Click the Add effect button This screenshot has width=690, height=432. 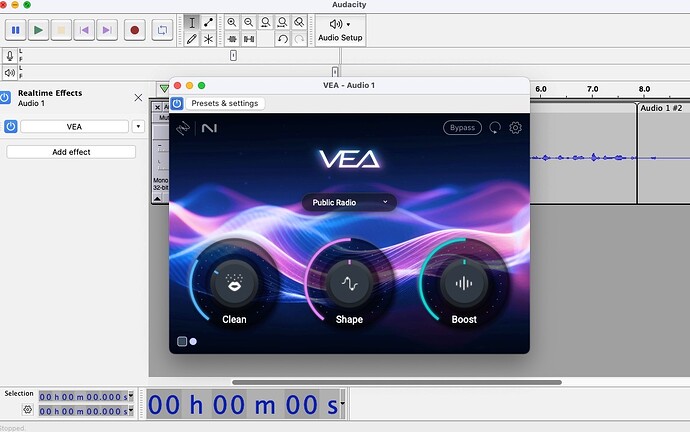[71, 152]
